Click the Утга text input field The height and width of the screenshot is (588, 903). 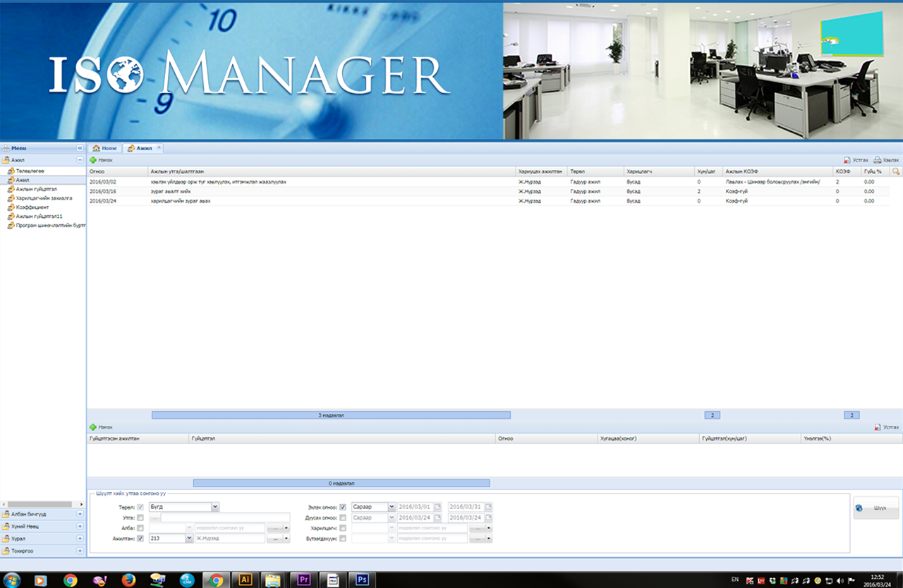225,517
